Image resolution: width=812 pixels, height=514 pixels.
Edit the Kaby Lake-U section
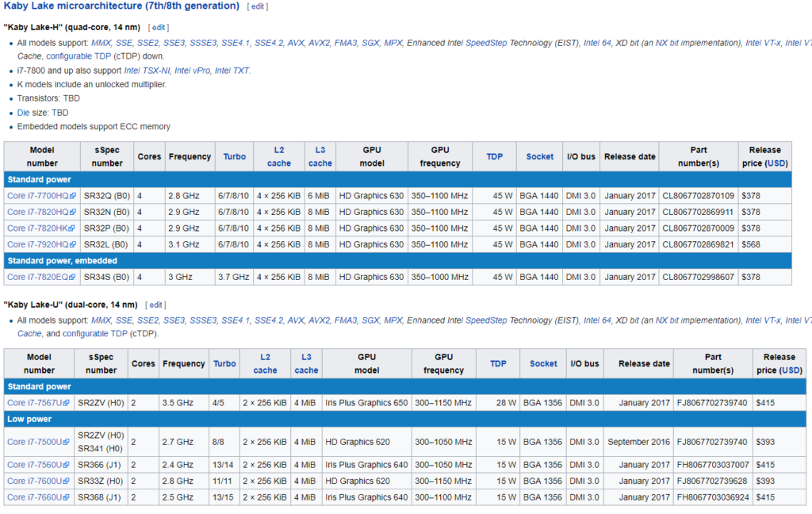pos(155,305)
